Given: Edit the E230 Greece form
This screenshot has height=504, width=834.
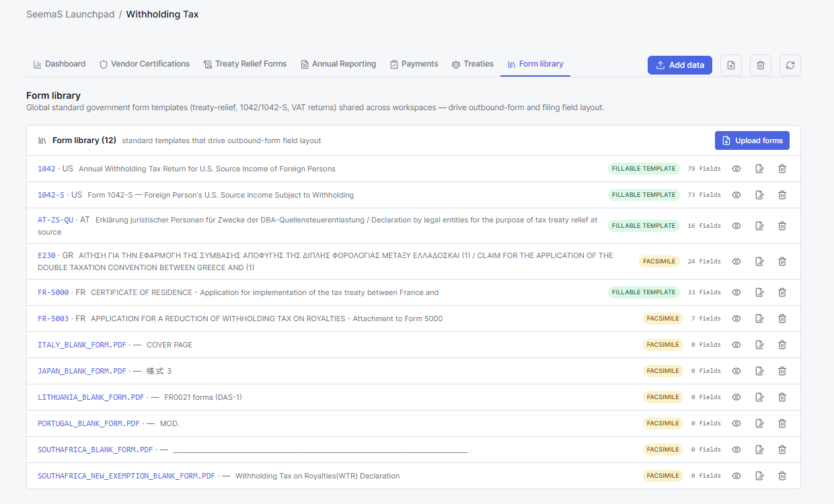Looking at the screenshot, I should pos(759,261).
